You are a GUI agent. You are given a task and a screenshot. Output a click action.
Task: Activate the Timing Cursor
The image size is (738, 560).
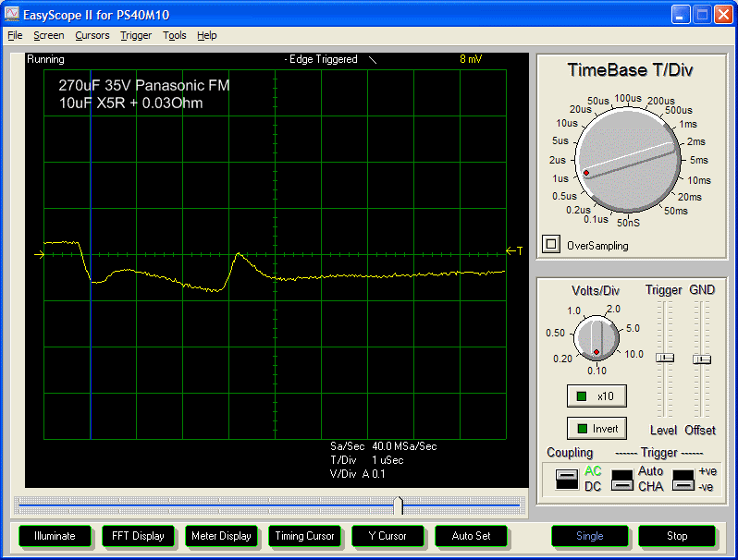pos(304,536)
